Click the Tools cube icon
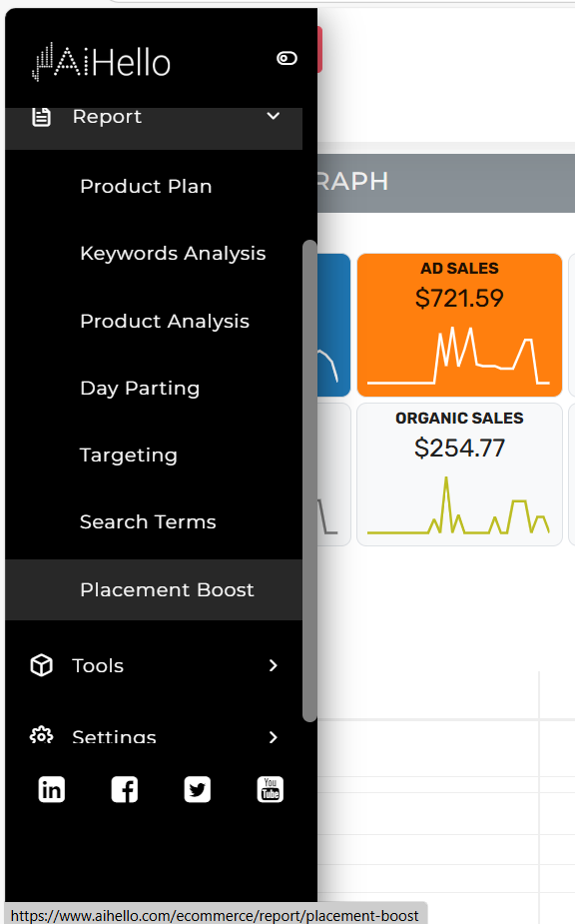Viewport: 575px width, 924px height. (x=41, y=665)
